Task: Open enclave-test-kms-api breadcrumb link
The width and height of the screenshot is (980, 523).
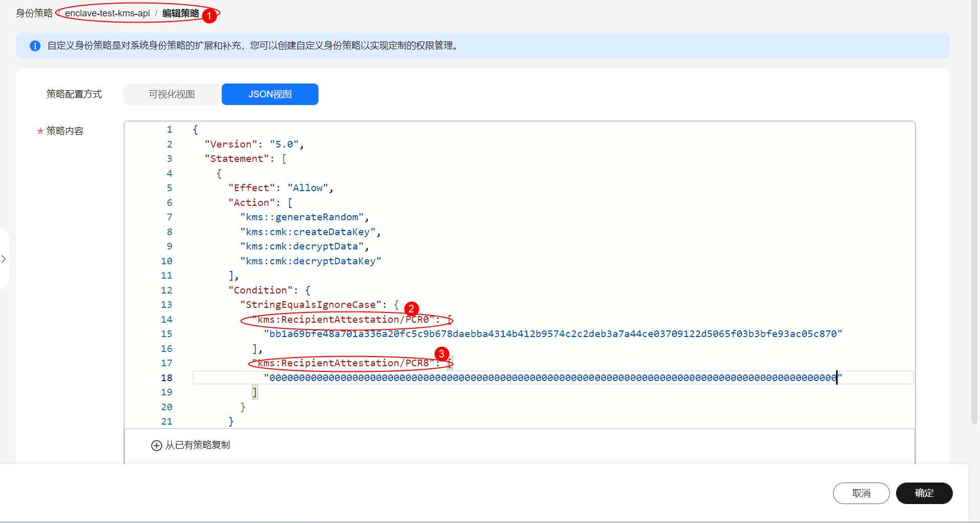Action: point(108,13)
